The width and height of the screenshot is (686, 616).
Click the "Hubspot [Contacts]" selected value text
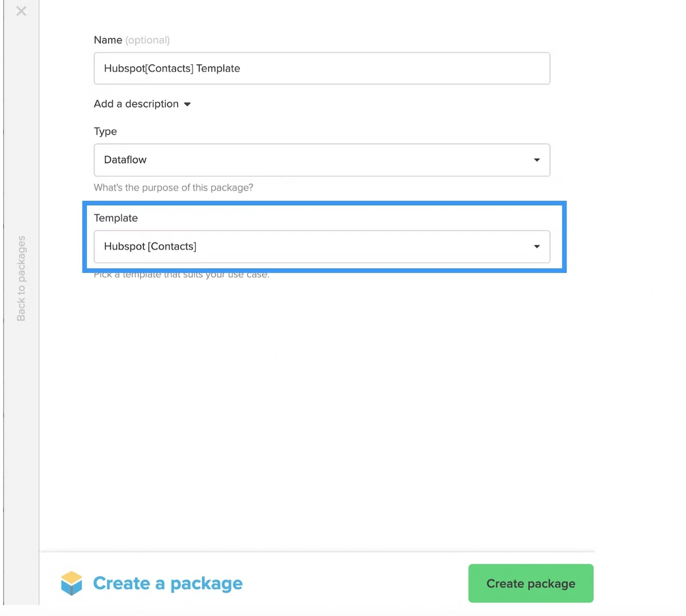150,247
